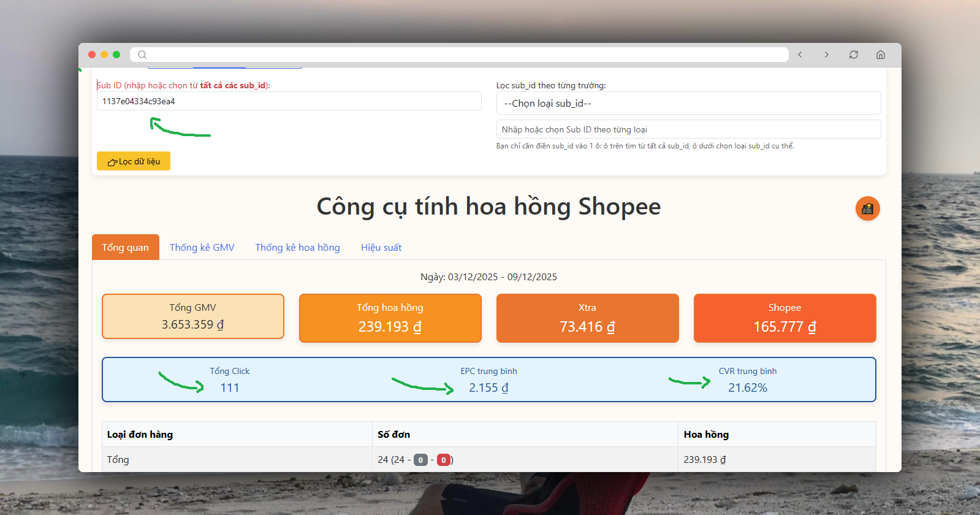Click the gray 0 badge in Tổng row

coord(420,460)
